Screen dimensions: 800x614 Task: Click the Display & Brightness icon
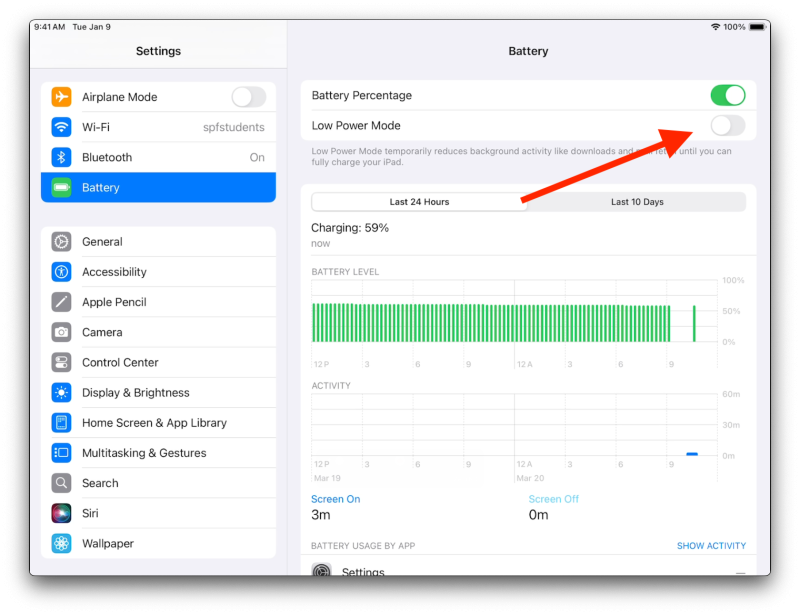[x=61, y=392]
